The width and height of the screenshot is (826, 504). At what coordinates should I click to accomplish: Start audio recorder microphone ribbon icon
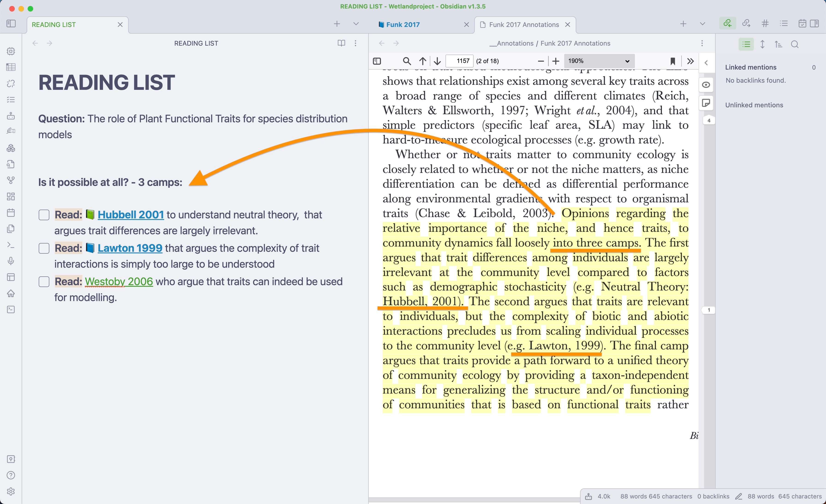(x=11, y=261)
